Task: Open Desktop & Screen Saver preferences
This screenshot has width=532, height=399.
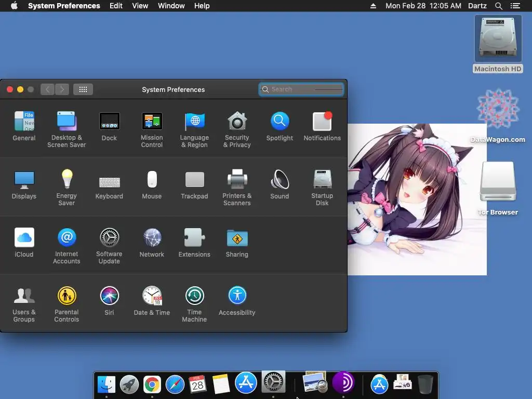Action: 66,129
